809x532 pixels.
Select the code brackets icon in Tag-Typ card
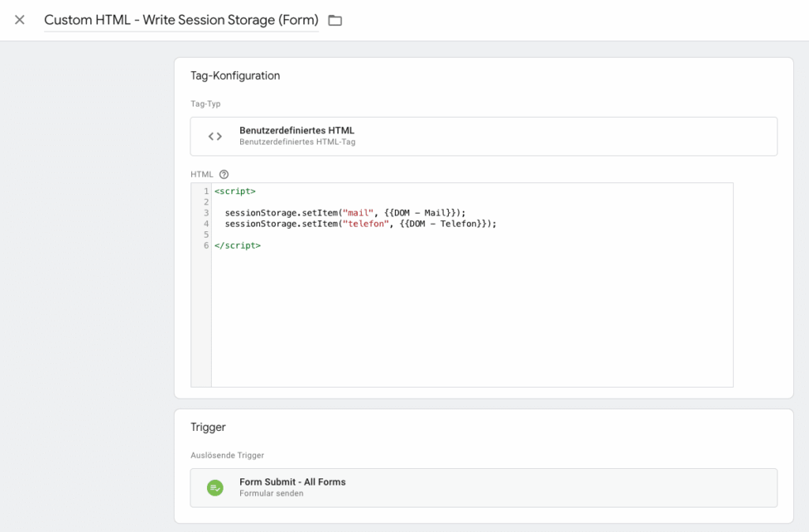(215, 136)
